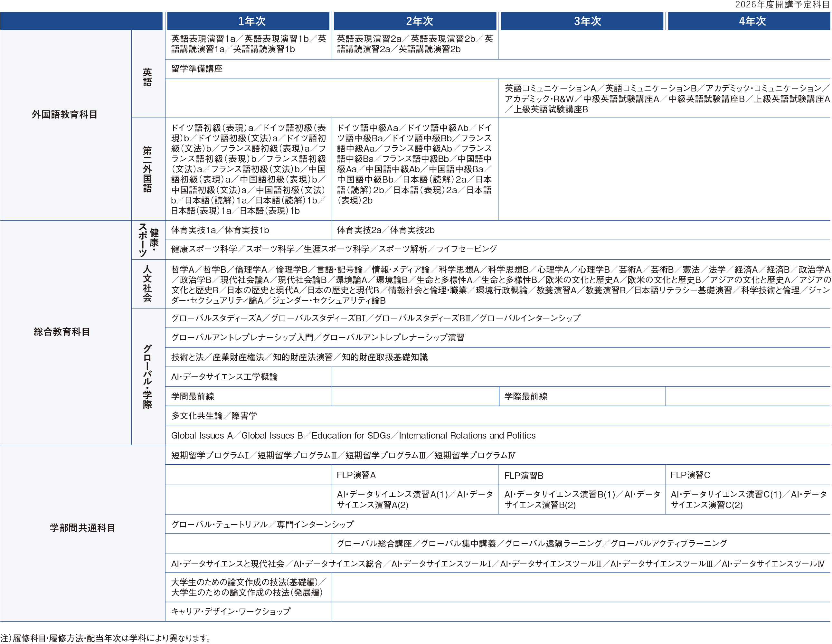Image resolution: width=832 pixels, height=644 pixels.
Task: Click the 4年次 column header
Action: click(x=749, y=21)
